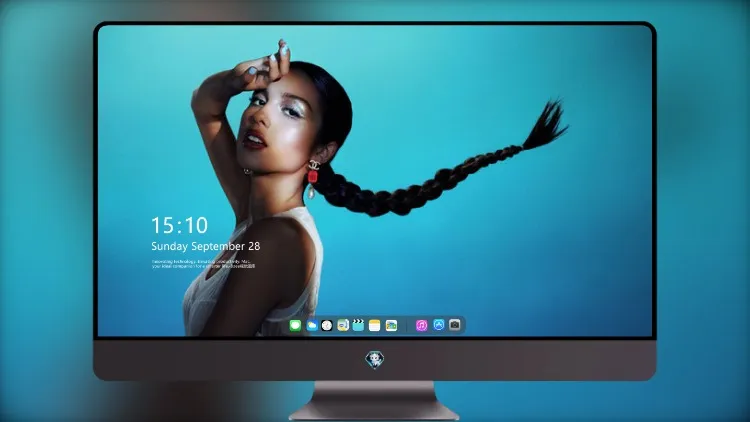The height and width of the screenshot is (422, 750).
Task: Click the divider line inside the dock
Action: pyautogui.click(x=407, y=326)
